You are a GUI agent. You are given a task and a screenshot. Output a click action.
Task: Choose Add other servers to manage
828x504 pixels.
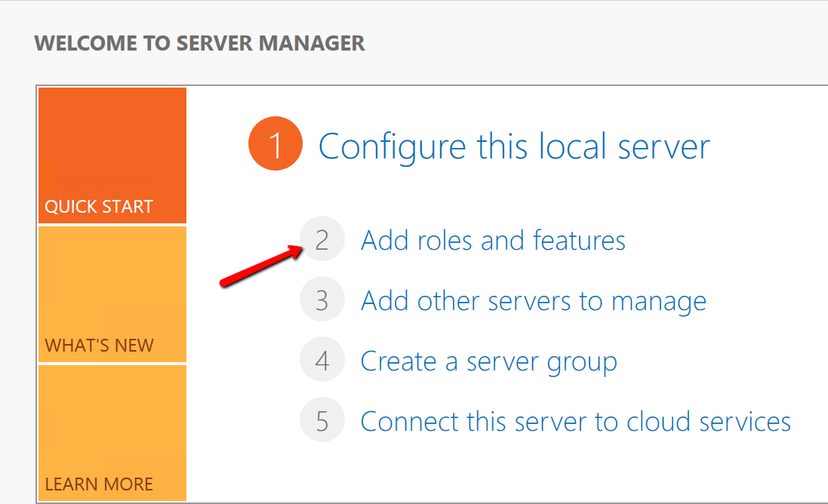(x=534, y=300)
